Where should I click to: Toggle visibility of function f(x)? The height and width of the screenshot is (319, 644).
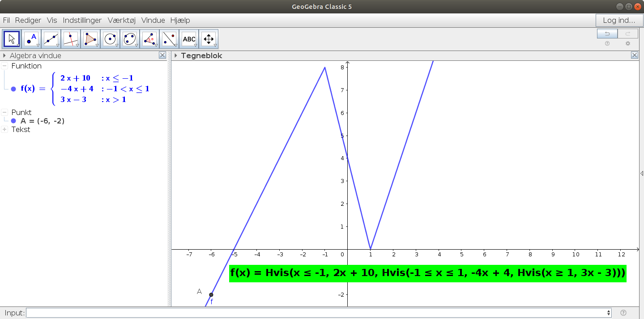(x=13, y=89)
